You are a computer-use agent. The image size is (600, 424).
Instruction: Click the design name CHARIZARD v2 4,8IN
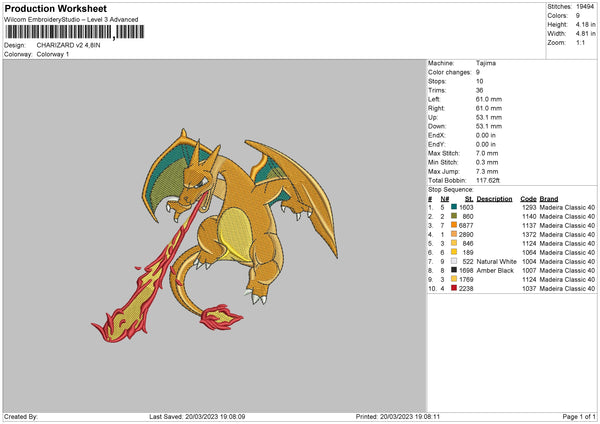(x=68, y=45)
